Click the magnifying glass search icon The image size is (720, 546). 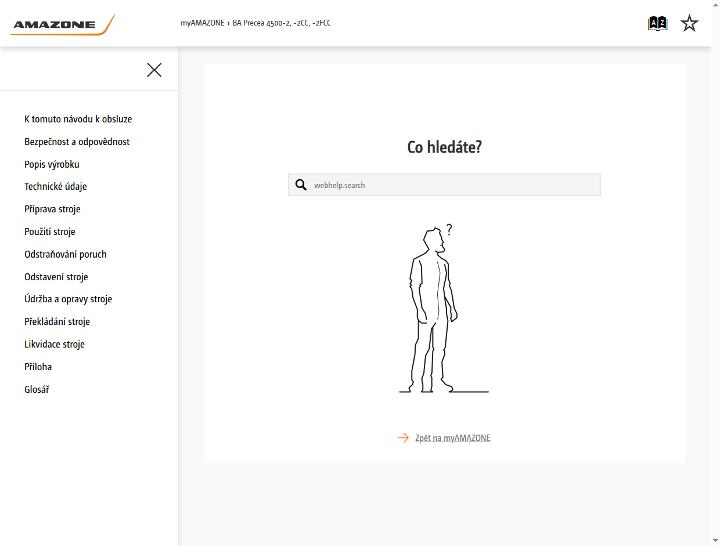point(301,185)
